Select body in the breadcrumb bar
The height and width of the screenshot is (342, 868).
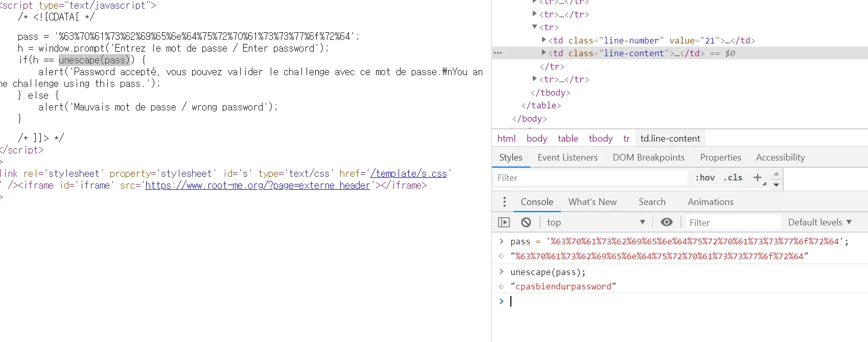click(537, 139)
